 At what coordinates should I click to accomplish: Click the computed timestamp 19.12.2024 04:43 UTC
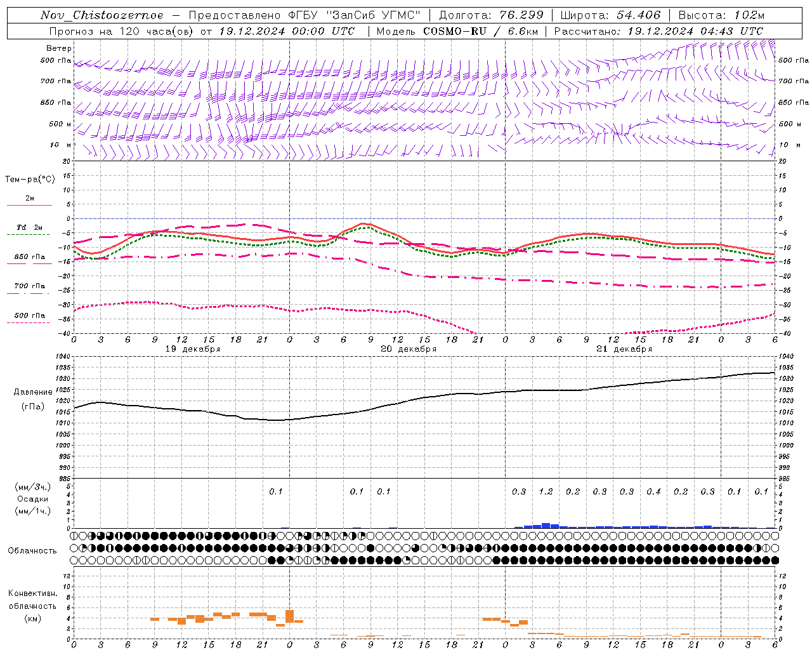pos(695,31)
